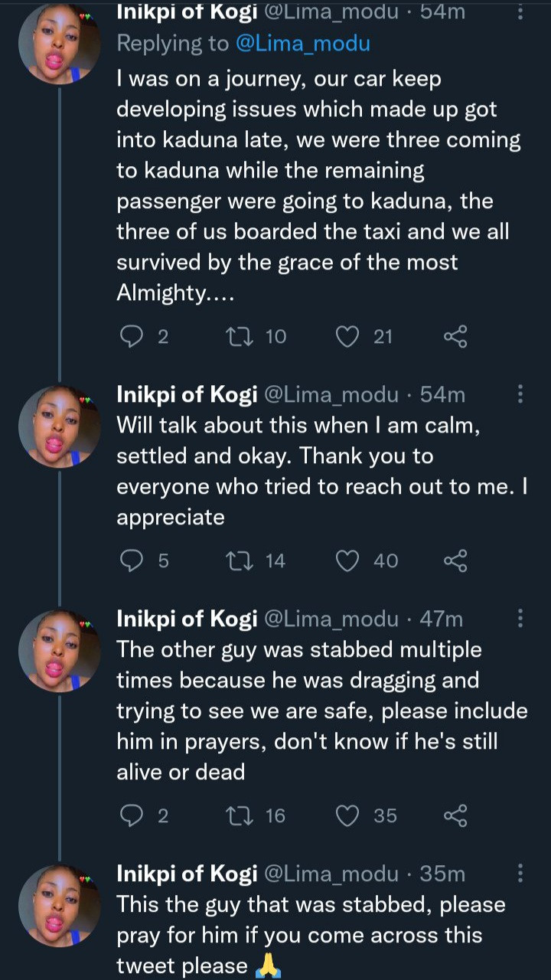The image size is (551, 980).
Task: Reply to the 'Will talk about this' tweet
Action: [x=132, y=560]
